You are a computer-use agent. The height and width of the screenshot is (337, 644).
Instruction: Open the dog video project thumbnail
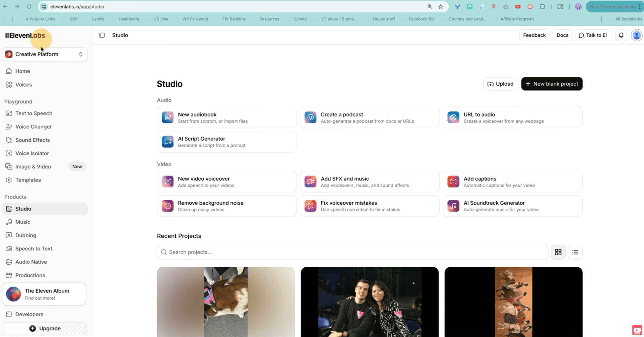pyautogui.click(x=226, y=302)
